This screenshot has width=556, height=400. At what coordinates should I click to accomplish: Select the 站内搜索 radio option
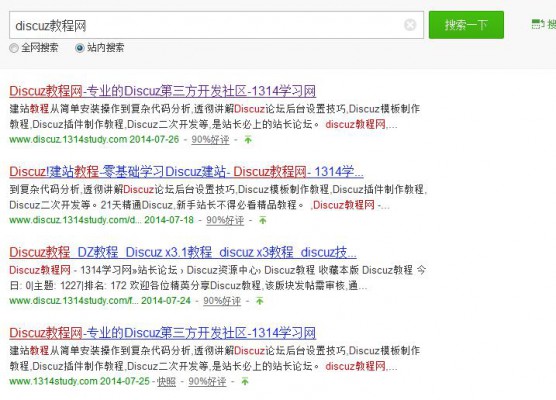coord(80,48)
